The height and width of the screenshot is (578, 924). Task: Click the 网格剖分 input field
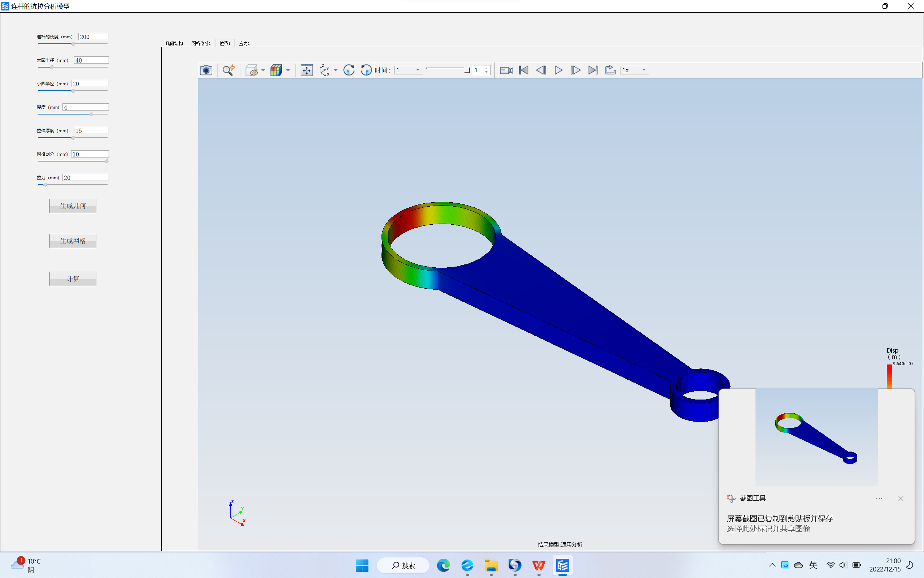tap(90, 154)
